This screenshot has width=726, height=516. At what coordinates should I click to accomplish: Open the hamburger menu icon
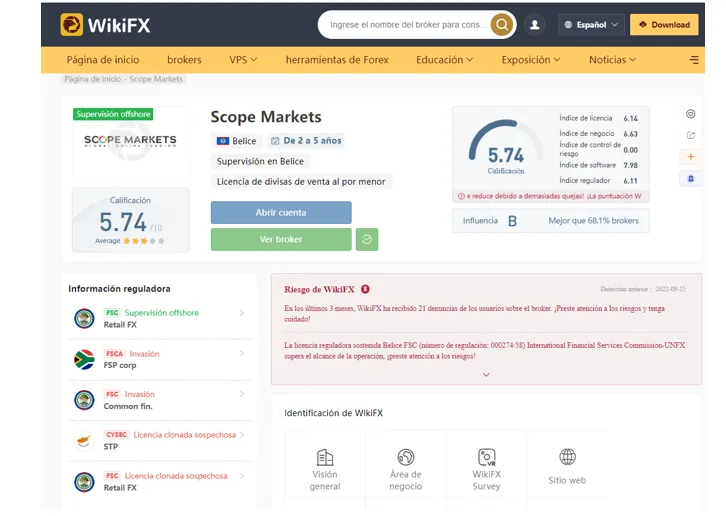click(694, 60)
